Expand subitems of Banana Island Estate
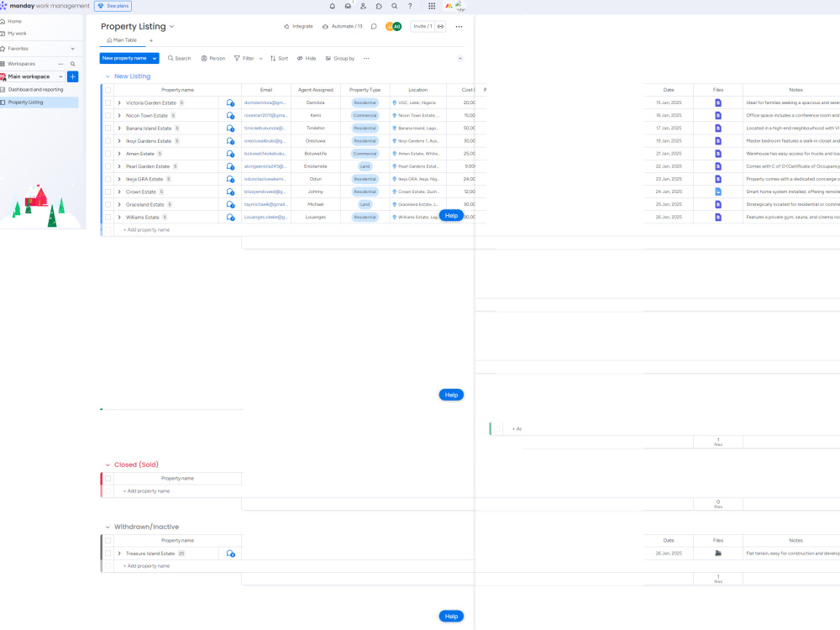This screenshot has height=630, width=840. (119, 129)
